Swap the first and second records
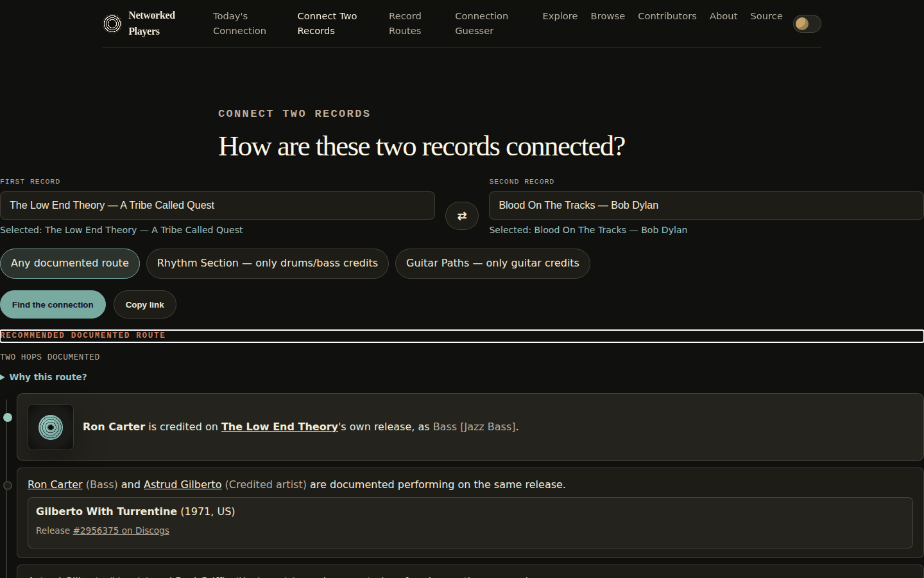924x578 pixels. (462, 216)
